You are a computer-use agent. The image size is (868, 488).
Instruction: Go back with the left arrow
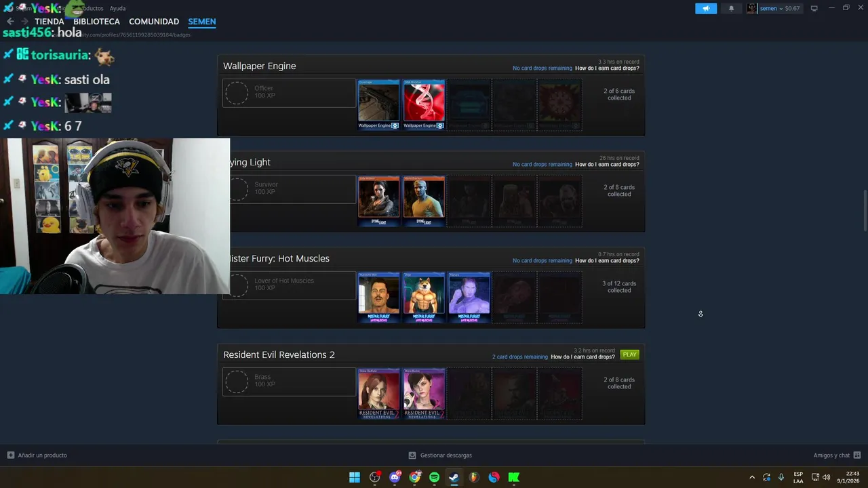pos(10,22)
